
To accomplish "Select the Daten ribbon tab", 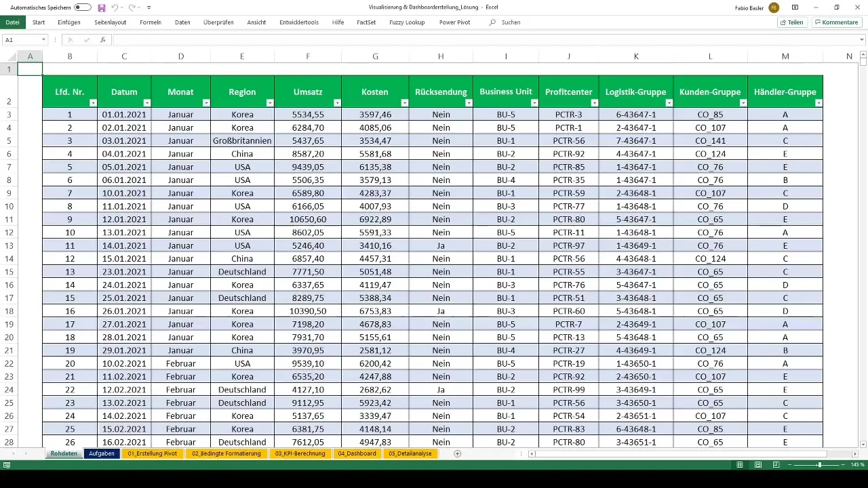I will pyautogui.click(x=182, y=22).
